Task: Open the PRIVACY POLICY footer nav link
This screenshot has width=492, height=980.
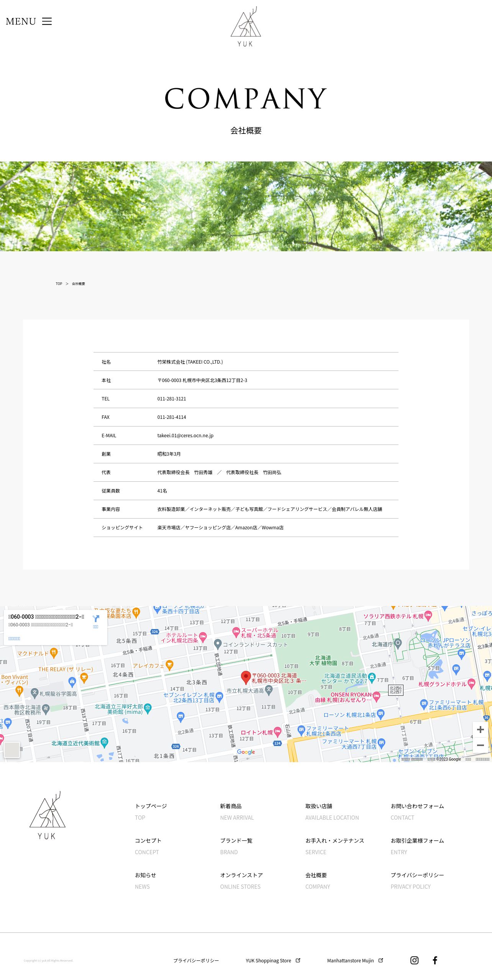Action: click(x=417, y=881)
